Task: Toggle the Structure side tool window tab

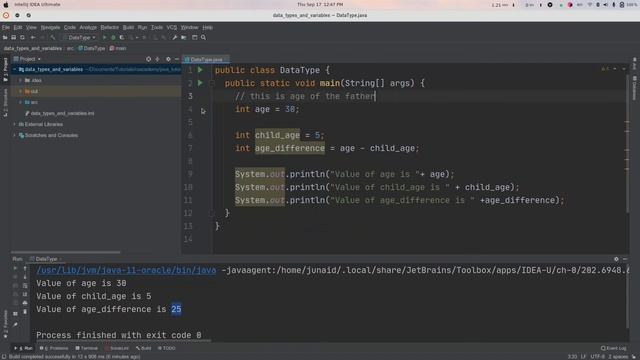Action: (x=5, y=103)
